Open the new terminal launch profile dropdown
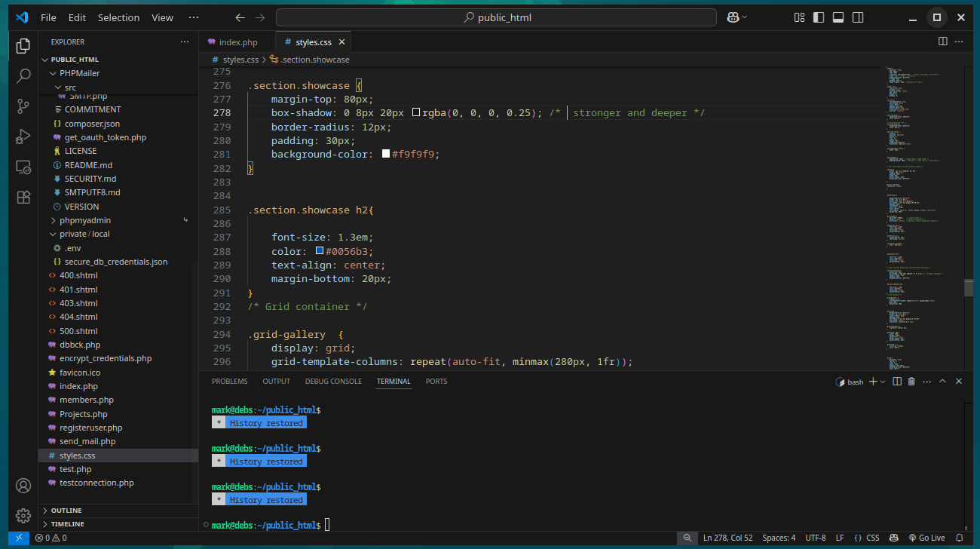The width and height of the screenshot is (980, 549). 884,382
